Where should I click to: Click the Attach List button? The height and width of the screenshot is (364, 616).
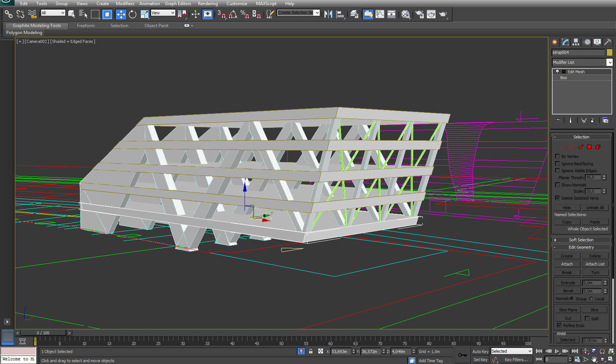coord(595,264)
